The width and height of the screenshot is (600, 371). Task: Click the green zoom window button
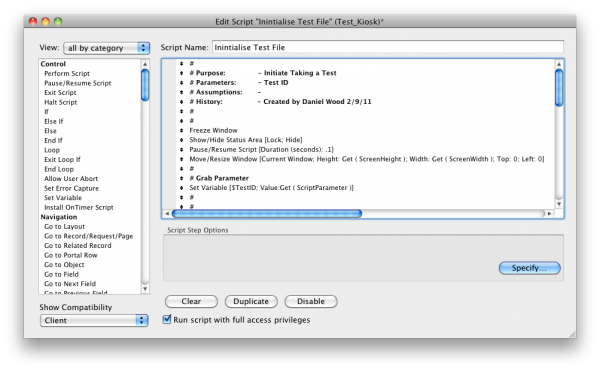tap(58, 21)
